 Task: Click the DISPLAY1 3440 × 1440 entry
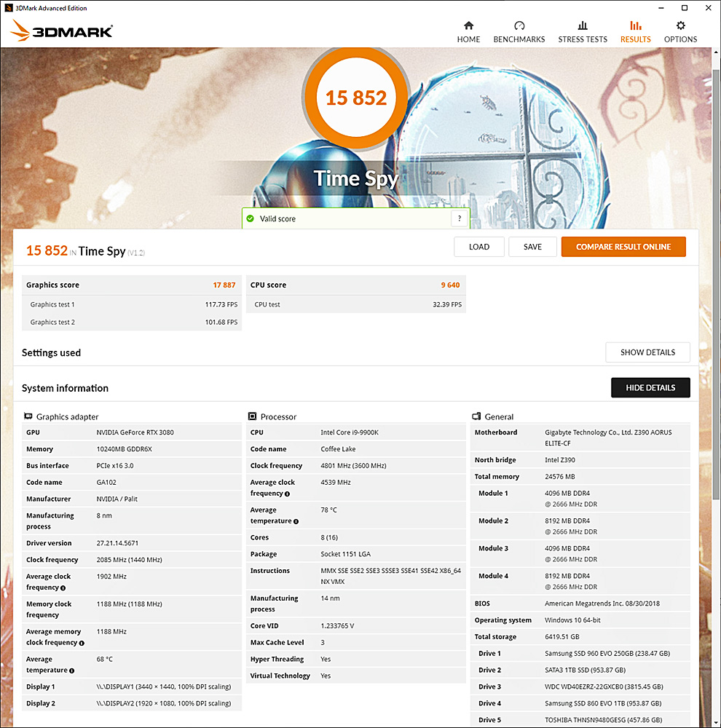(x=164, y=687)
